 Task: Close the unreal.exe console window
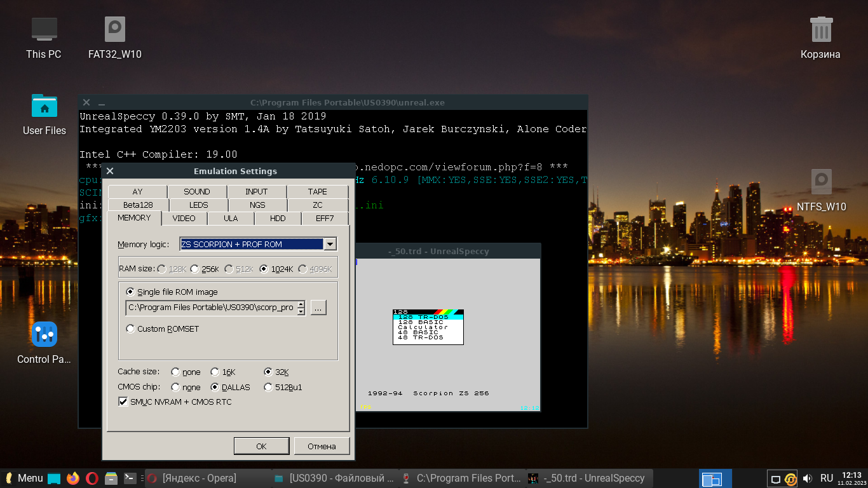(86, 102)
